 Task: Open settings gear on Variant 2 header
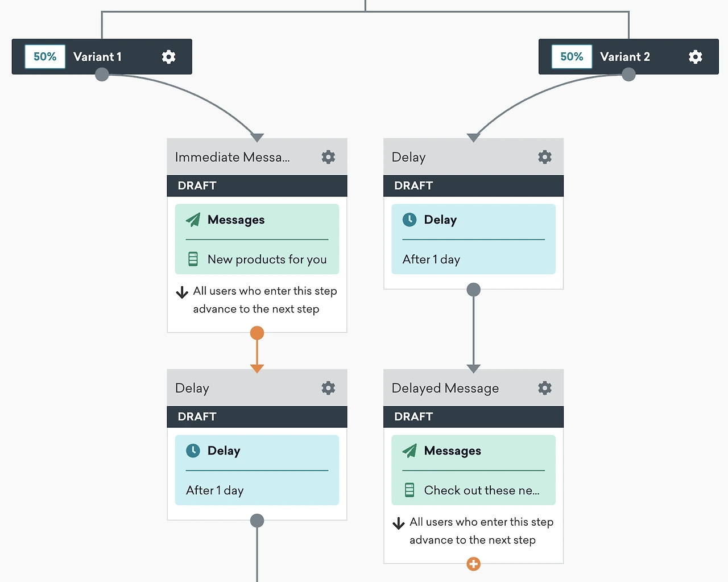[x=695, y=56]
